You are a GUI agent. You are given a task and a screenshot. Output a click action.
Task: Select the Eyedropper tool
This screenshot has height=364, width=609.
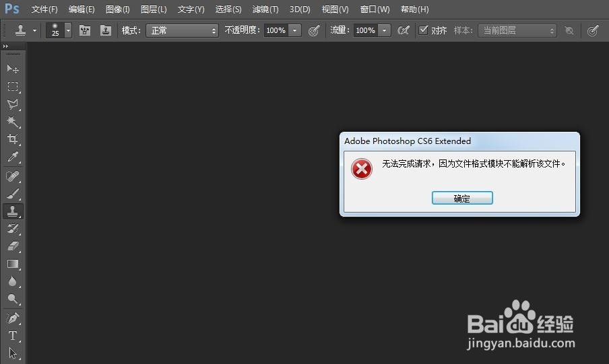[12, 156]
